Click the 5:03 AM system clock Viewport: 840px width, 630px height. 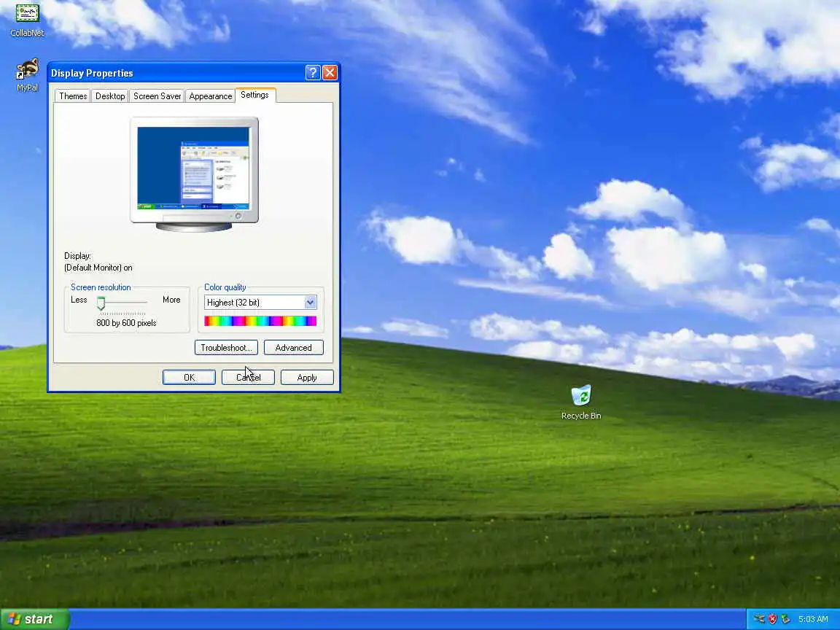click(813, 619)
